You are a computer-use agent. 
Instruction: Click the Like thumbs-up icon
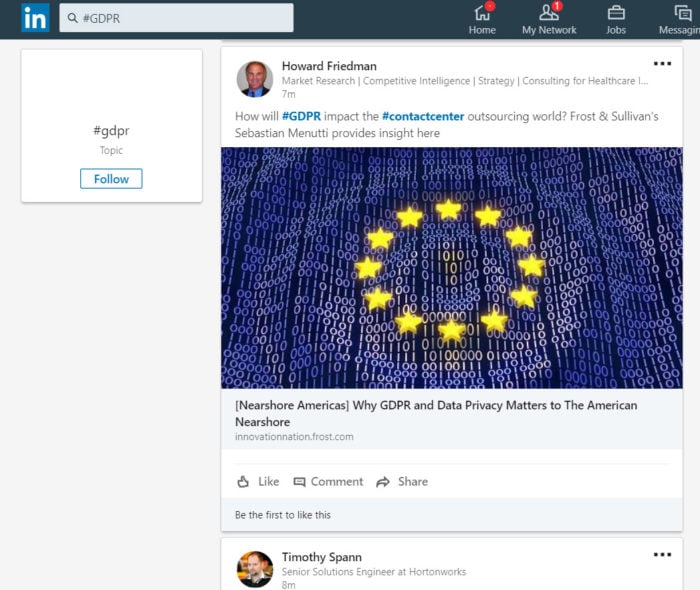tap(243, 482)
